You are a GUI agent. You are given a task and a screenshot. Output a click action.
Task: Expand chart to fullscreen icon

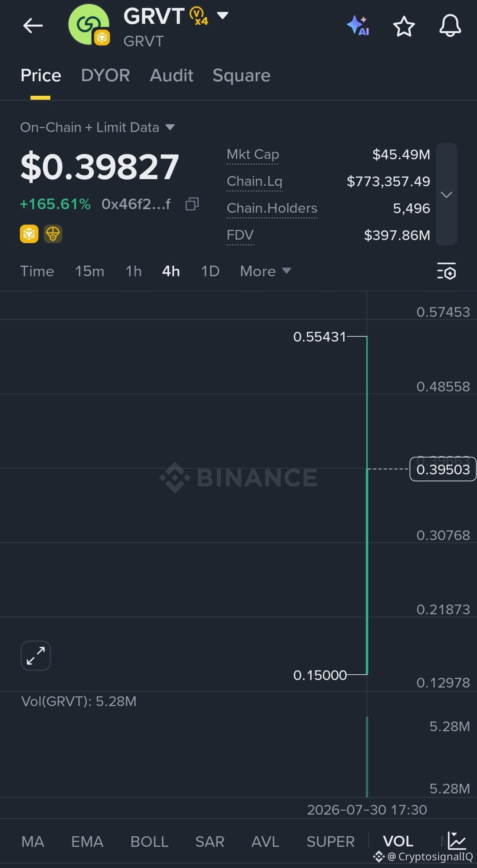[x=36, y=656]
